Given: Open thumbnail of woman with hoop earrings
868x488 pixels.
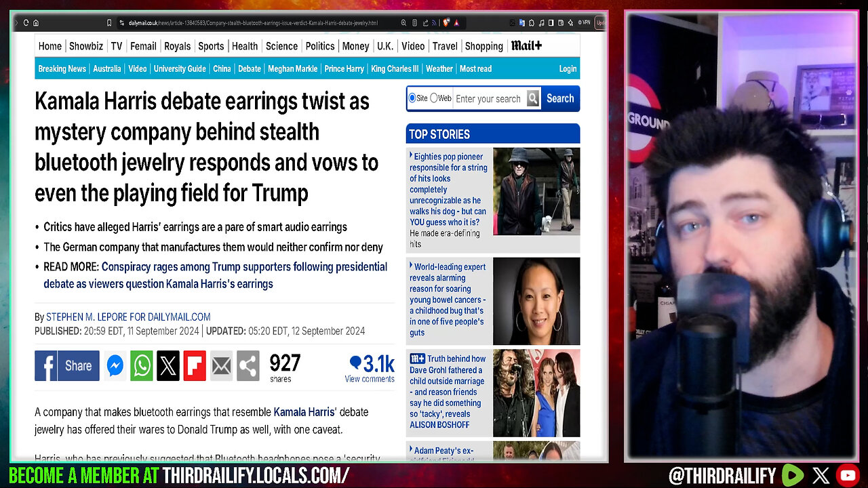Looking at the screenshot, I should (x=536, y=301).
